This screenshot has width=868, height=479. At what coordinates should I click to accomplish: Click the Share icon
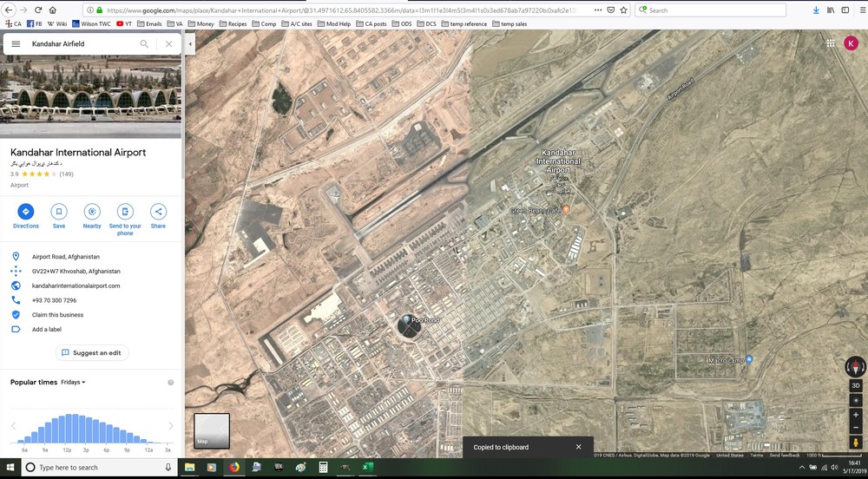click(x=158, y=211)
